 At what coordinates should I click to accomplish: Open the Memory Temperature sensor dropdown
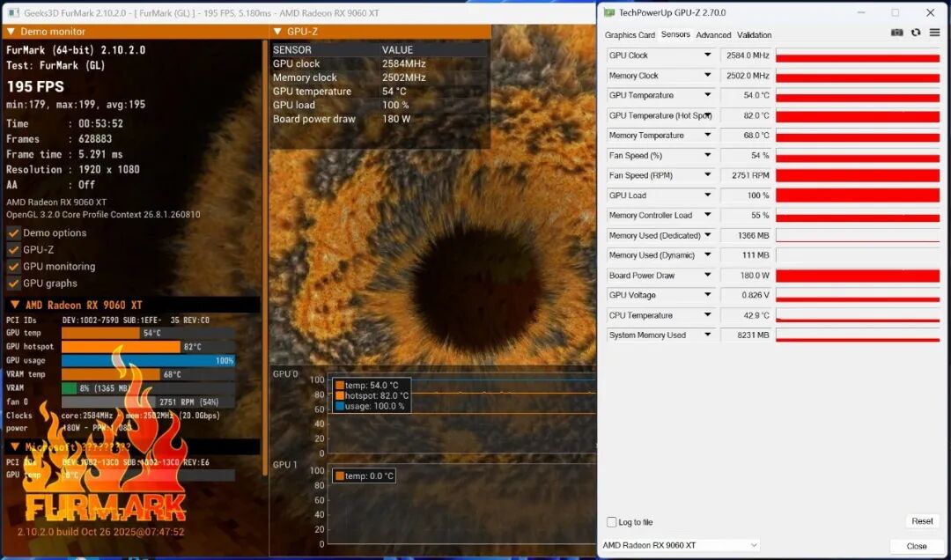pos(707,136)
